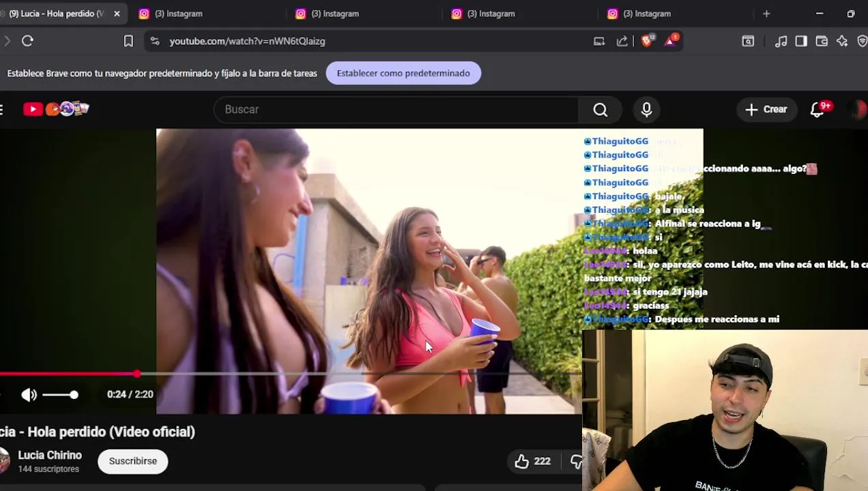Toggle the browser sidebar panel icon
Screen dimensions: 868x491
pos(801,41)
